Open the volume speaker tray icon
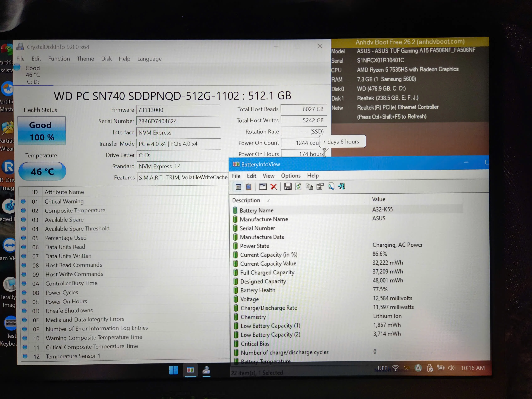This screenshot has height=399, width=532. click(451, 368)
